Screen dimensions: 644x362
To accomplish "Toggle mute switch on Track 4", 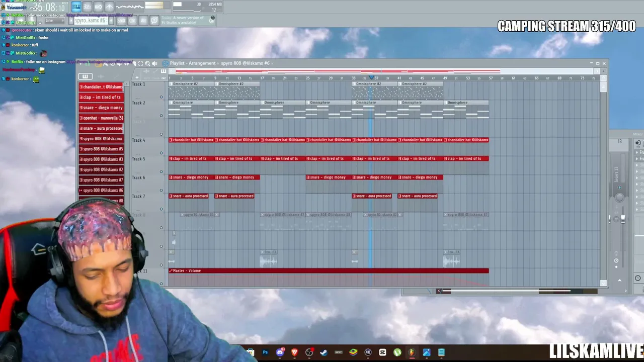I will click(161, 153).
